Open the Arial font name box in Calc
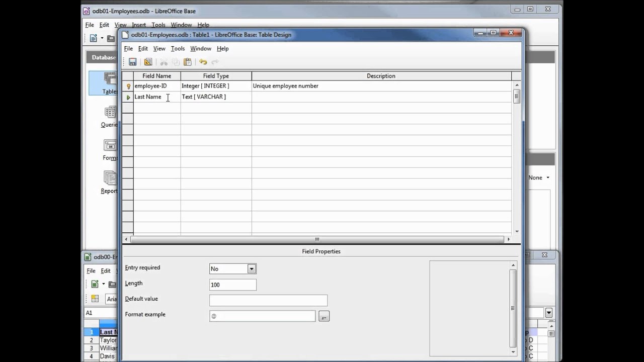644x362 pixels. pos(112,299)
